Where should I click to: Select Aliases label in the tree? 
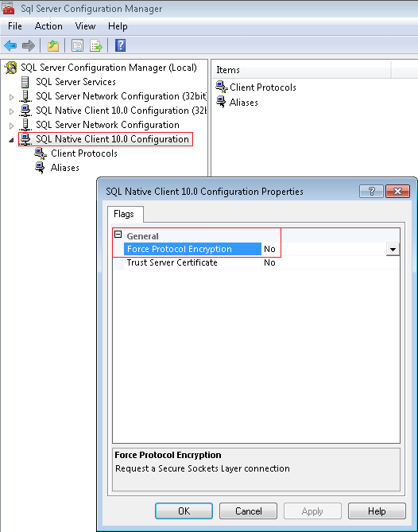64,168
